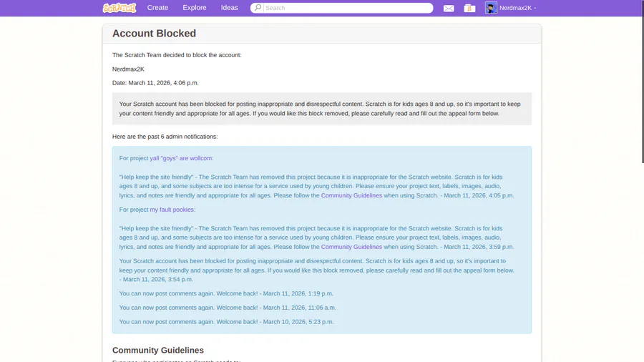Select the blocked username Nerdmax2K text
Screen dimensions: 644x362
[x=128, y=69]
